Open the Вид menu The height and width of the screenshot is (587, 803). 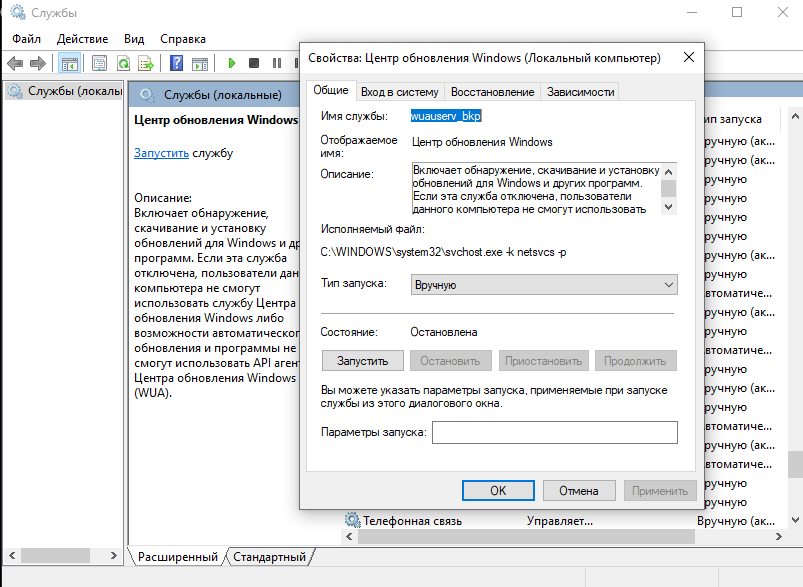(x=134, y=39)
